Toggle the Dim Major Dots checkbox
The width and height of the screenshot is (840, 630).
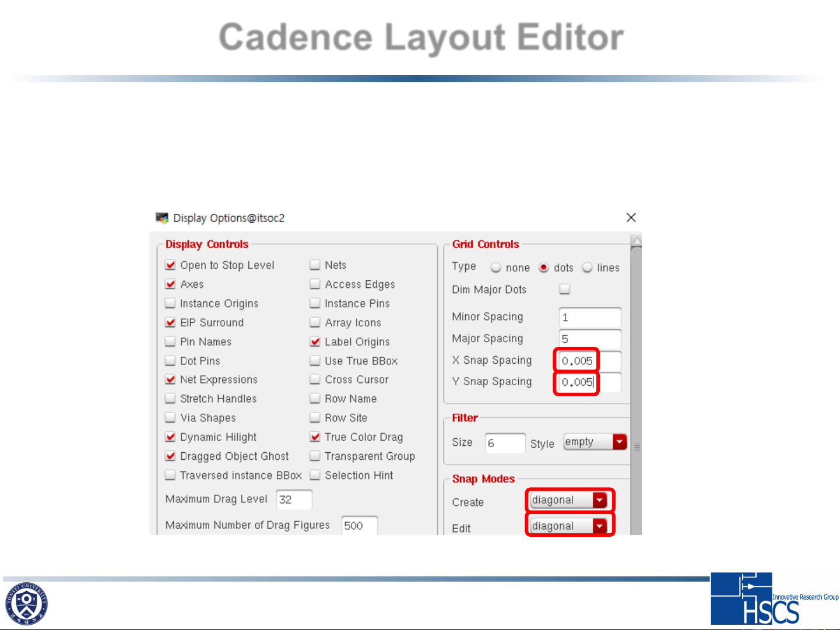(564, 289)
